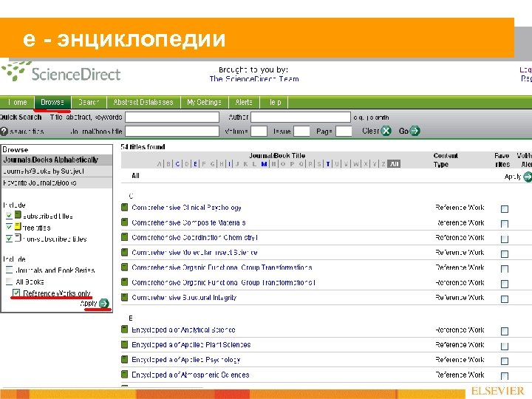The height and width of the screenshot is (399, 532).
Task: Open the Help tab
Action: 274,102
